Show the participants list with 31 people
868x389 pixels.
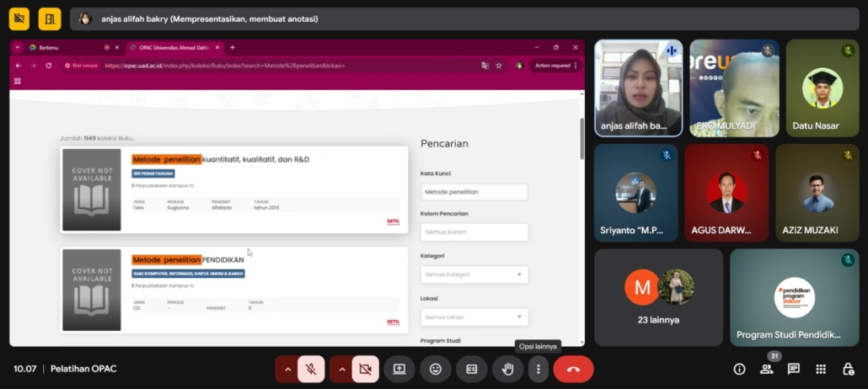pyautogui.click(x=767, y=369)
